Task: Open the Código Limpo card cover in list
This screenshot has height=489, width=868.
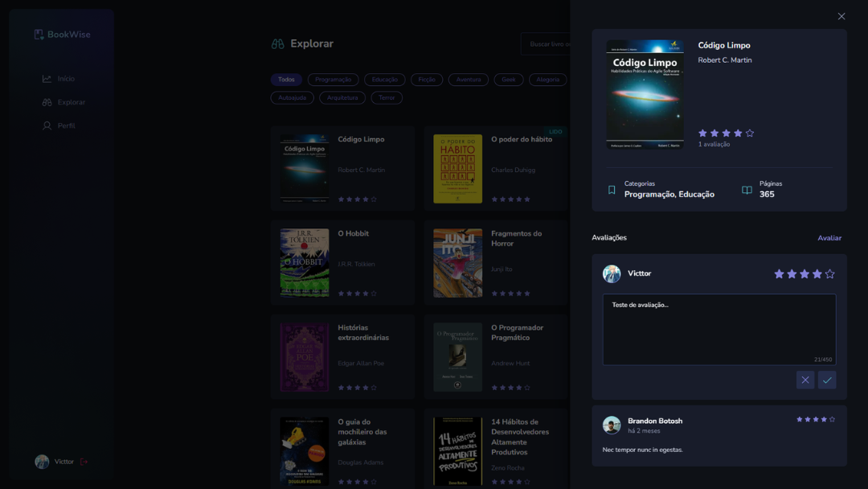Action: (x=305, y=168)
